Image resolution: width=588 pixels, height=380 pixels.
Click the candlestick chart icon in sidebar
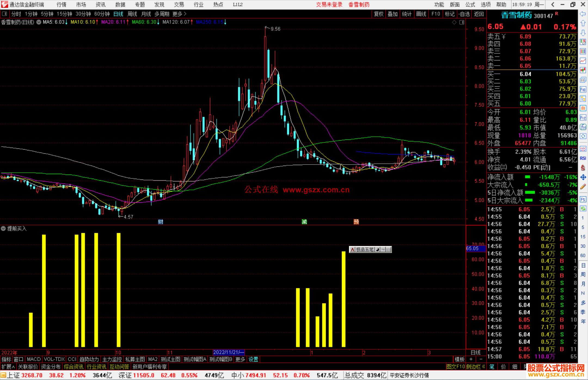583,70
